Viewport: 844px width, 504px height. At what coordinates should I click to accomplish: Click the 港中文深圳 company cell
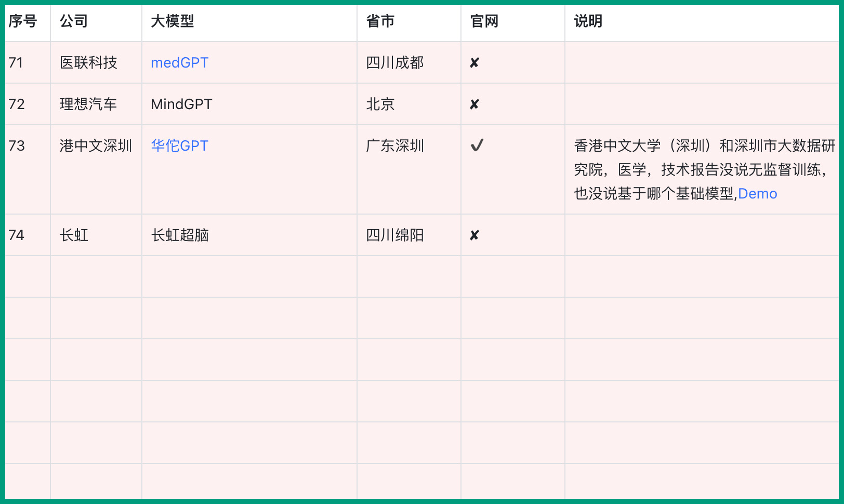96,146
